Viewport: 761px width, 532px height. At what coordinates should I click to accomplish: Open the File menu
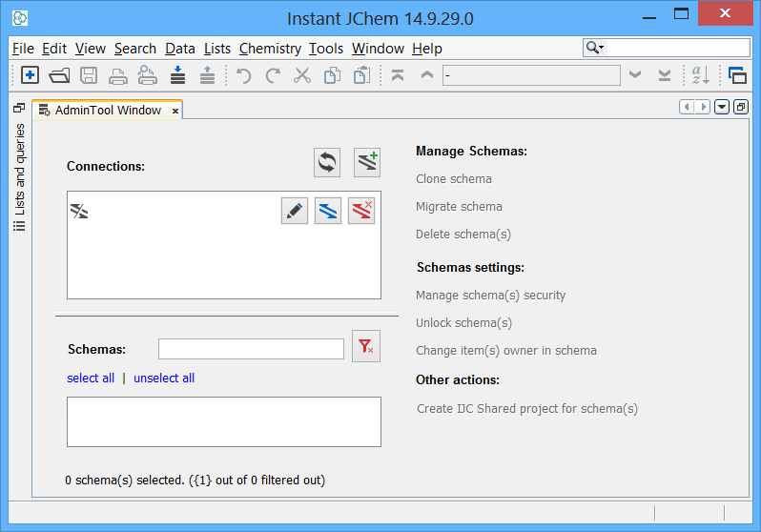23,49
